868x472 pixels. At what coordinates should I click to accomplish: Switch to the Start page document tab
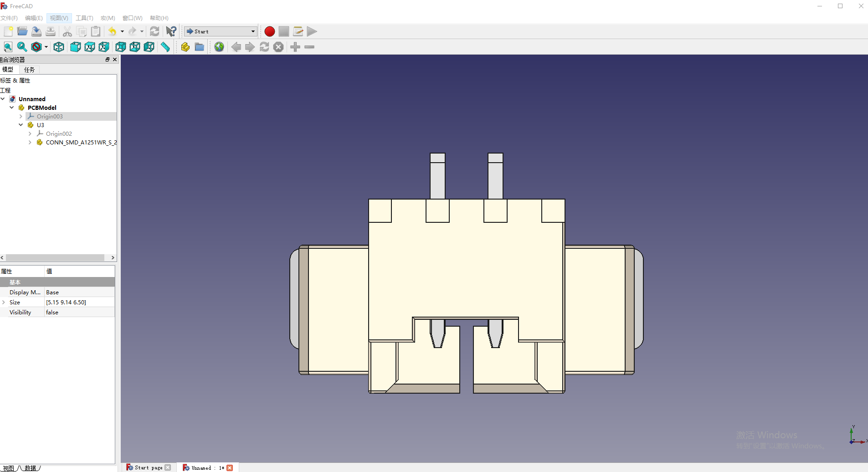[x=149, y=467]
